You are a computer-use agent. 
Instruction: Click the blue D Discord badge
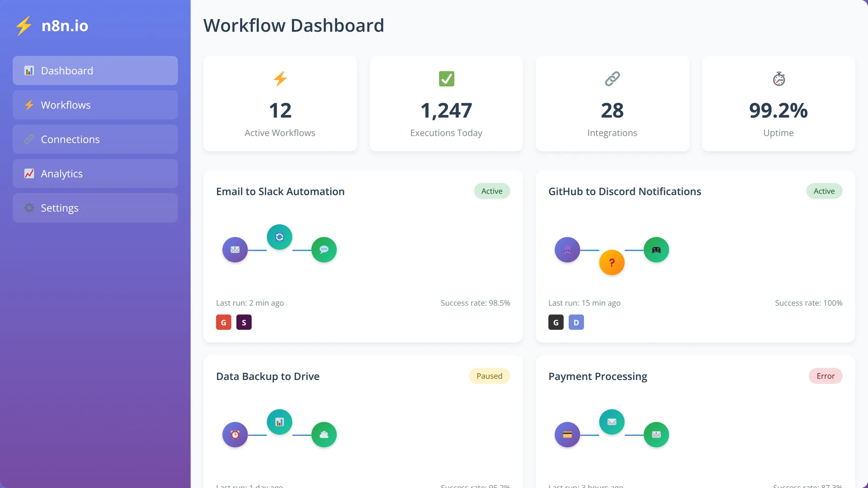click(576, 322)
